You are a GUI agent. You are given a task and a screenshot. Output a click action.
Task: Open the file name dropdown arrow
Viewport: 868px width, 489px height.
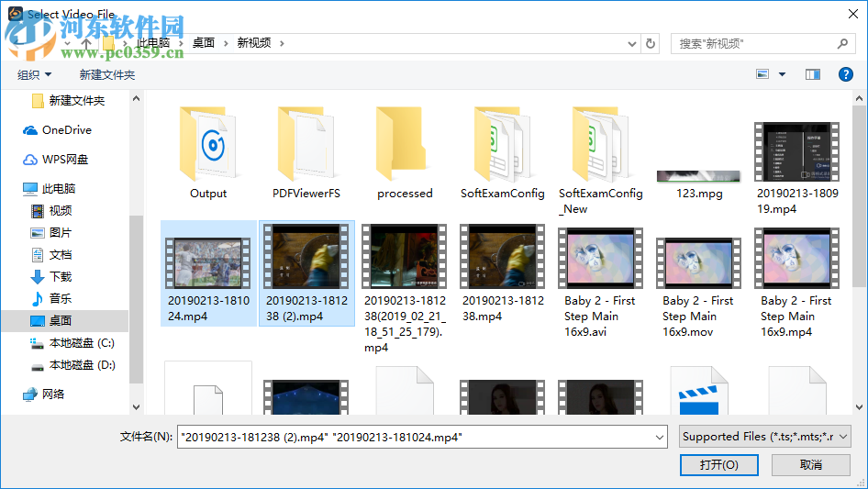(x=660, y=437)
